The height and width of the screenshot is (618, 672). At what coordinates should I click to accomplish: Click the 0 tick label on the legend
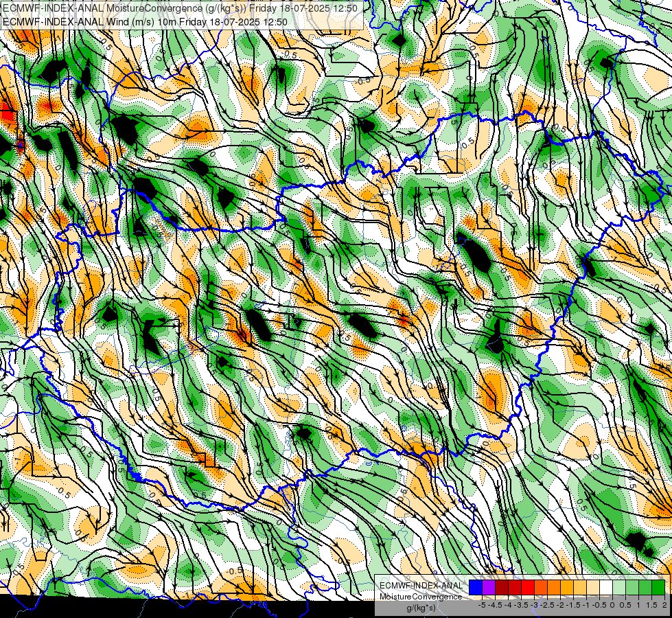click(612, 605)
